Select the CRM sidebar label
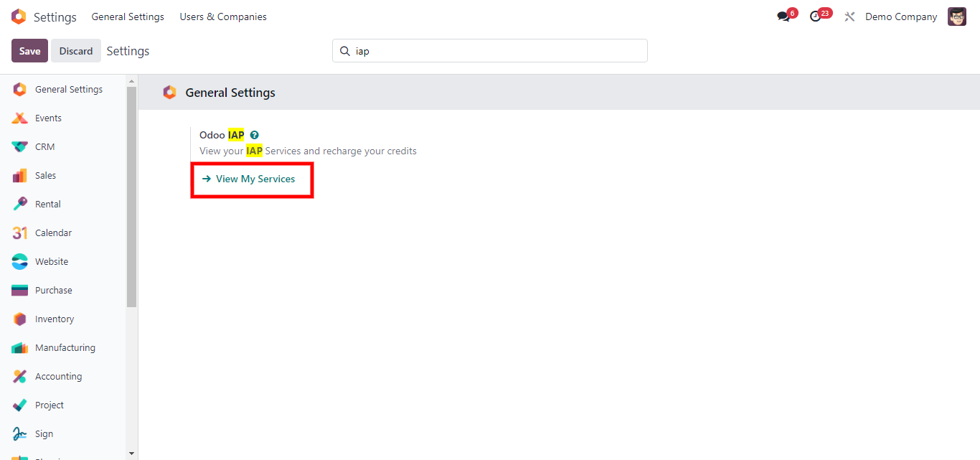The image size is (980, 460). pyautogui.click(x=44, y=147)
